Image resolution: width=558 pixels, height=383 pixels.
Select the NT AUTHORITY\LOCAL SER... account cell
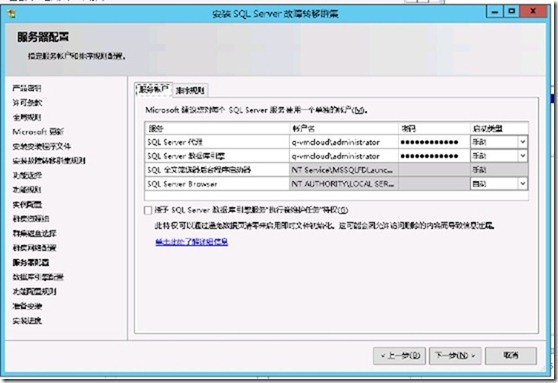[343, 184]
